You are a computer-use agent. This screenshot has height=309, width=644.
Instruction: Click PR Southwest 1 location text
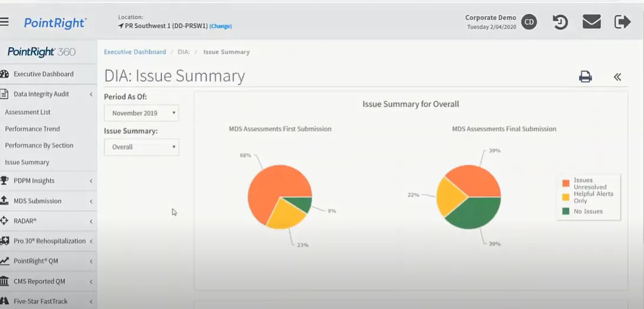click(166, 26)
